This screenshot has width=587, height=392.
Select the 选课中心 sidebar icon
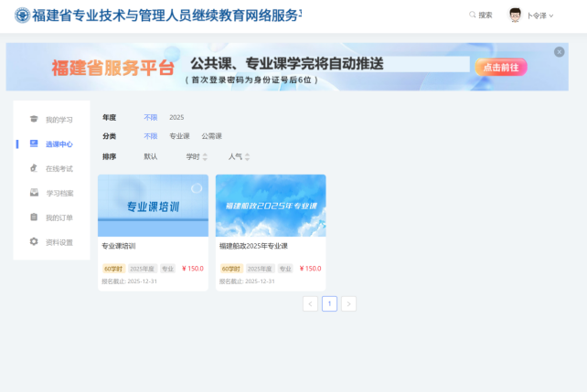point(34,143)
